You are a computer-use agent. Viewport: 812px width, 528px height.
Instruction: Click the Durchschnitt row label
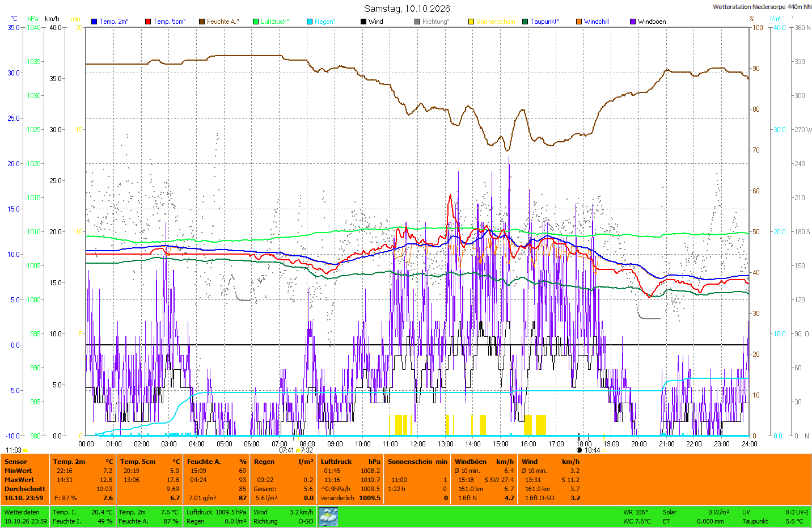click(25, 489)
